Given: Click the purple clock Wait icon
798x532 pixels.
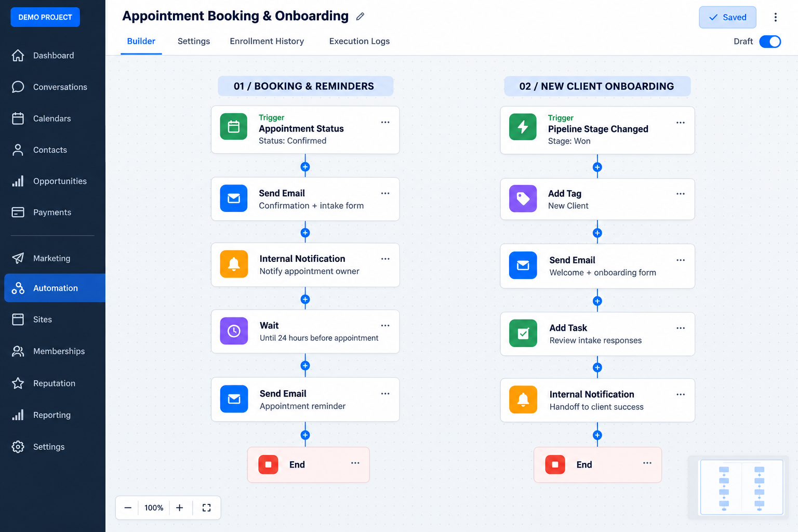Looking at the screenshot, I should (x=234, y=331).
